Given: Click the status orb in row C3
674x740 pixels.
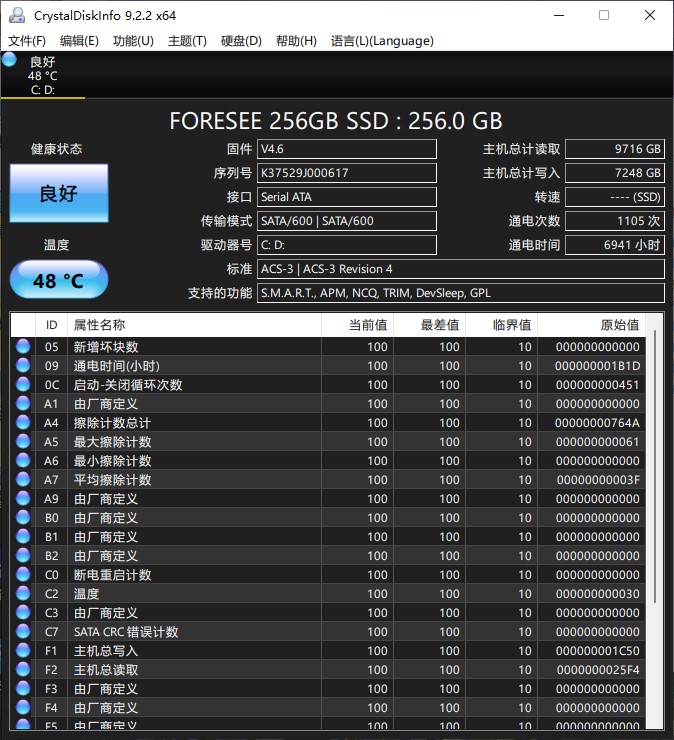Looking at the screenshot, I should tap(23, 612).
